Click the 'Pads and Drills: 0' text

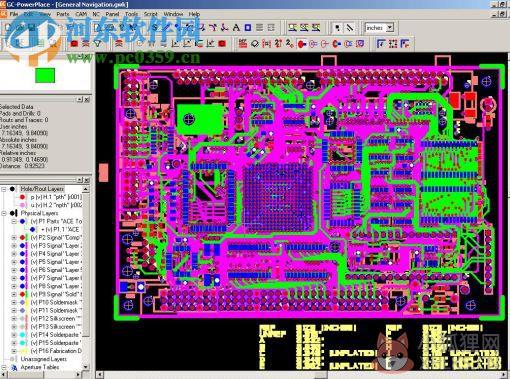[20, 113]
